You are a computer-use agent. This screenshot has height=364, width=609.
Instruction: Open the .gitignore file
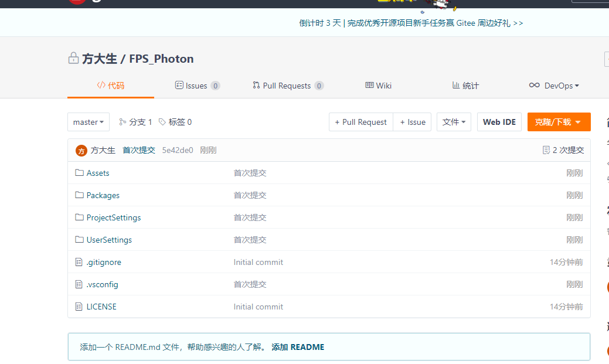tap(104, 262)
